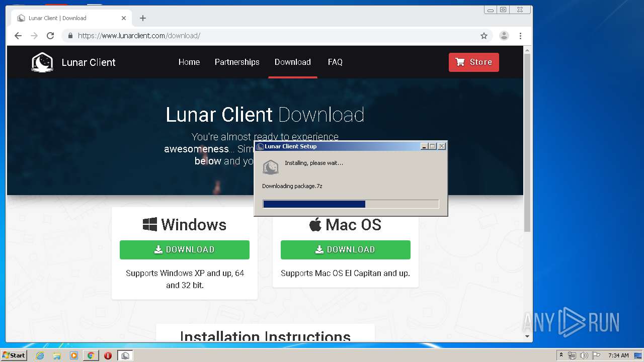644x362 pixels.
Task: Click the network tray icon
Action: (x=572, y=355)
